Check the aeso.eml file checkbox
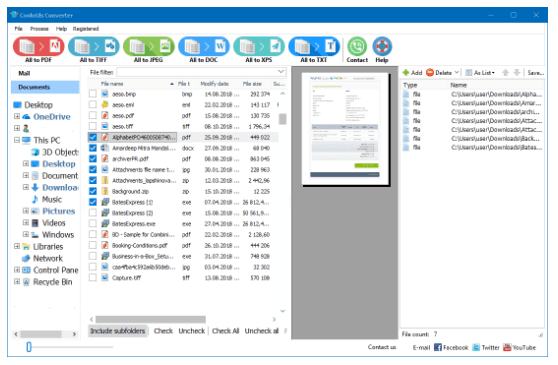Viewport: 558px width, 365px height. [93, 105]
